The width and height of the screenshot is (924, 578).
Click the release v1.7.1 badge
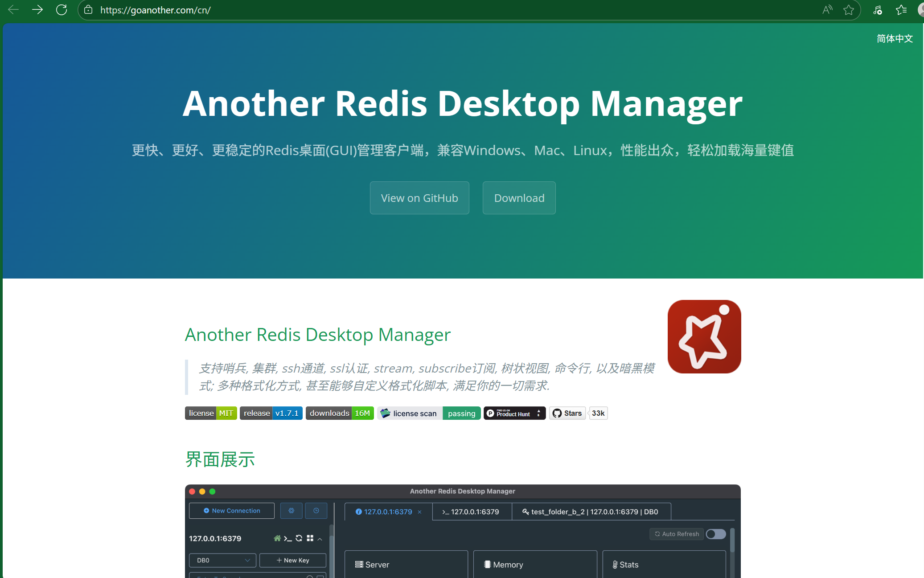pyautogui.click(x=271, y=413)
